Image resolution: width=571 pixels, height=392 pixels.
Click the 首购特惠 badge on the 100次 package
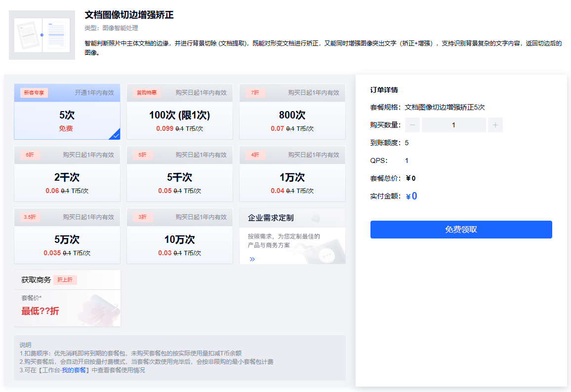pyautogui.click(x=147, y=92)
